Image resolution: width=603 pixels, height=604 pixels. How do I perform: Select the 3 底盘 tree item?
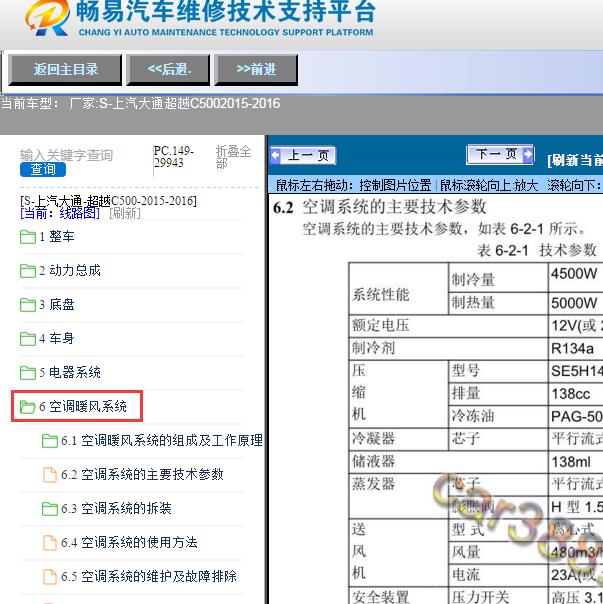click(57, 304)
